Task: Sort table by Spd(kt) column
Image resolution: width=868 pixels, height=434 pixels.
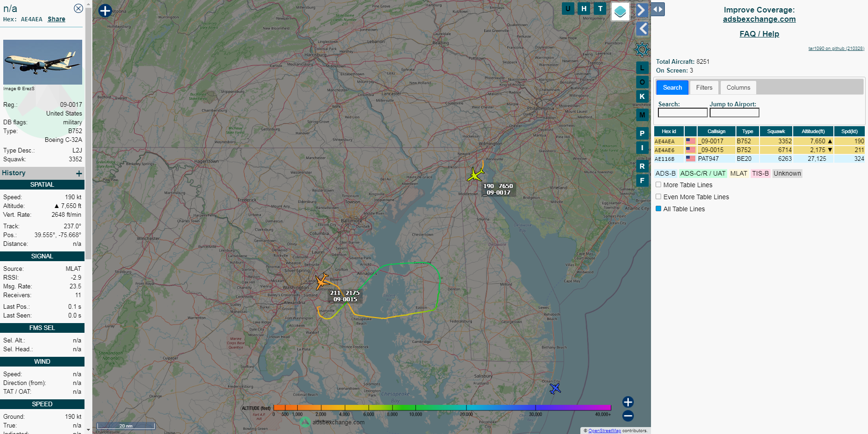Action: [x=849, y=131]
